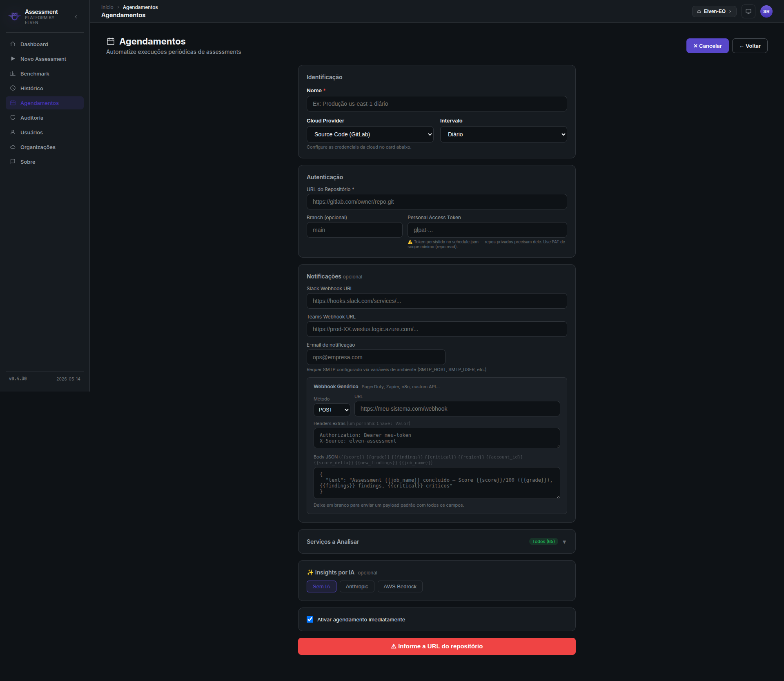Click the Auditoria shield icon

click(13, 118)
